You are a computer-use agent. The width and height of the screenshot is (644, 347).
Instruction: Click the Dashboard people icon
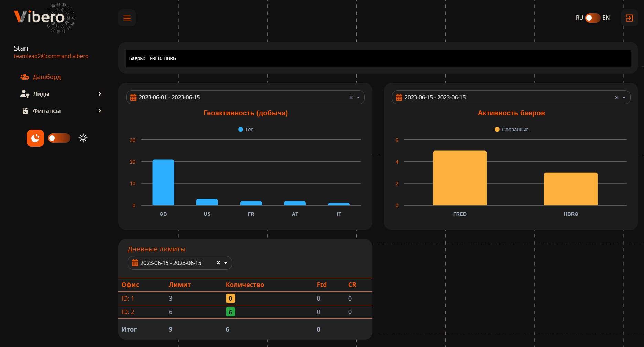click(x=24, y=77)
